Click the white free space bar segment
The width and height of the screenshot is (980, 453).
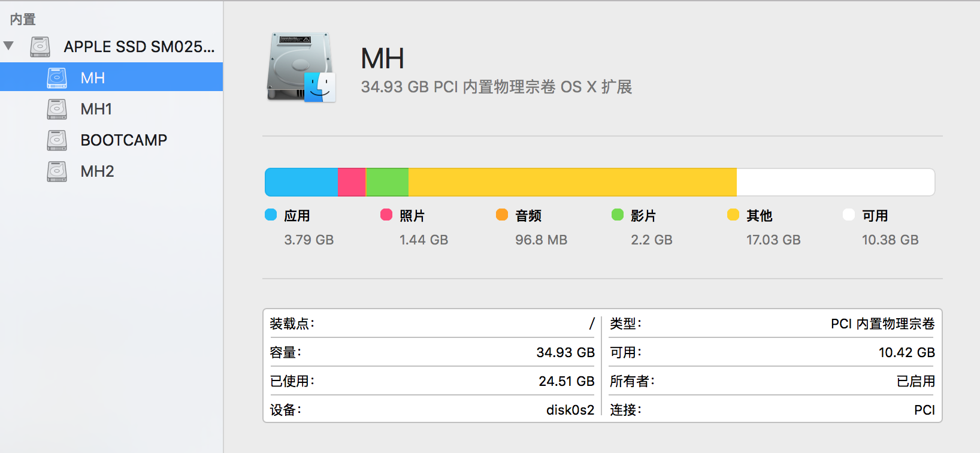click(835, 182)
